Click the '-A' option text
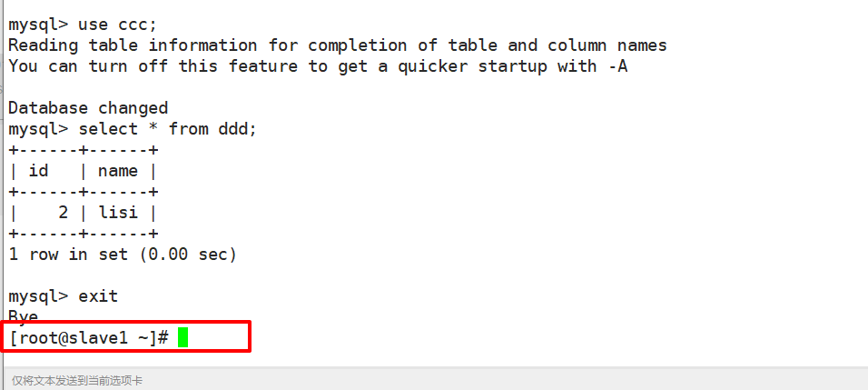 click(617, 65)
